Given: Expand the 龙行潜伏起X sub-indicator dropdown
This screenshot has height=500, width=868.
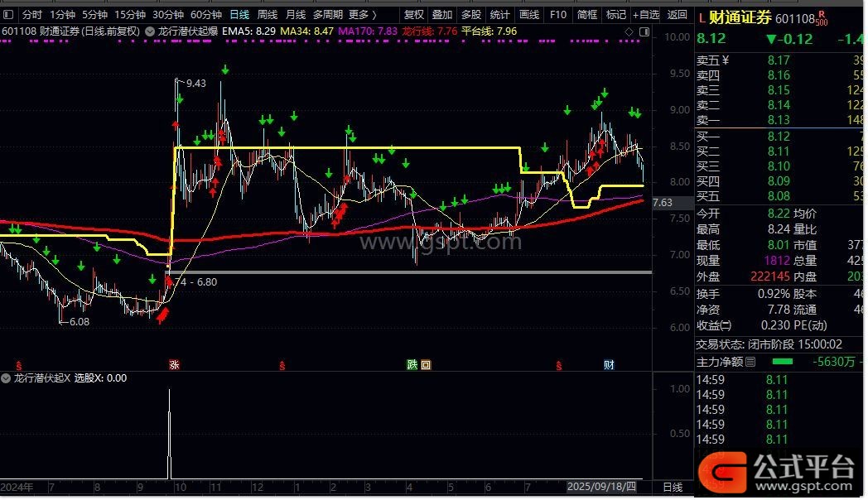Looking at the screenshot, I should point(7,378).
